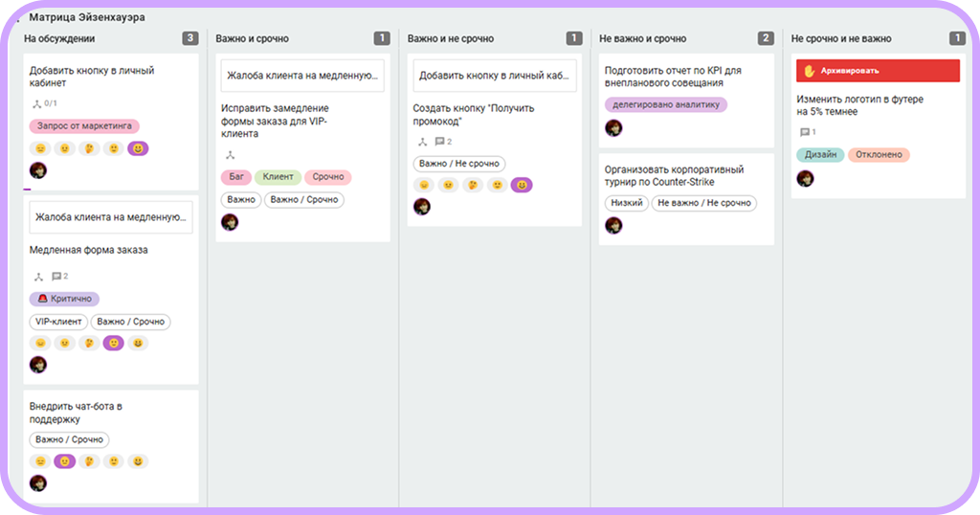Expand parent 'Жалоба клиента' box above 'Исправить замедление'

click(302, 76)
